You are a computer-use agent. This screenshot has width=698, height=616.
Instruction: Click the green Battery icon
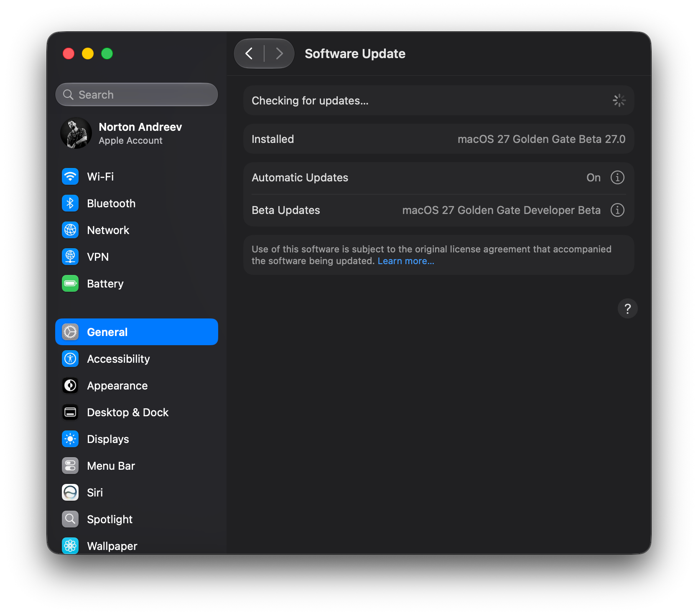pyautogui.click(x=70, y=283)
